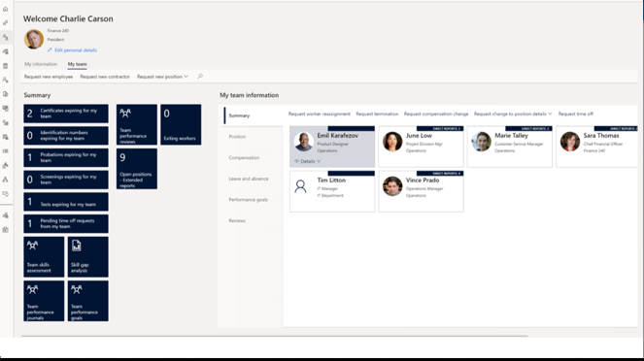Switch to My information tab
The height and width of the screenshot is (361, 644).
click(x=41, y=64)
